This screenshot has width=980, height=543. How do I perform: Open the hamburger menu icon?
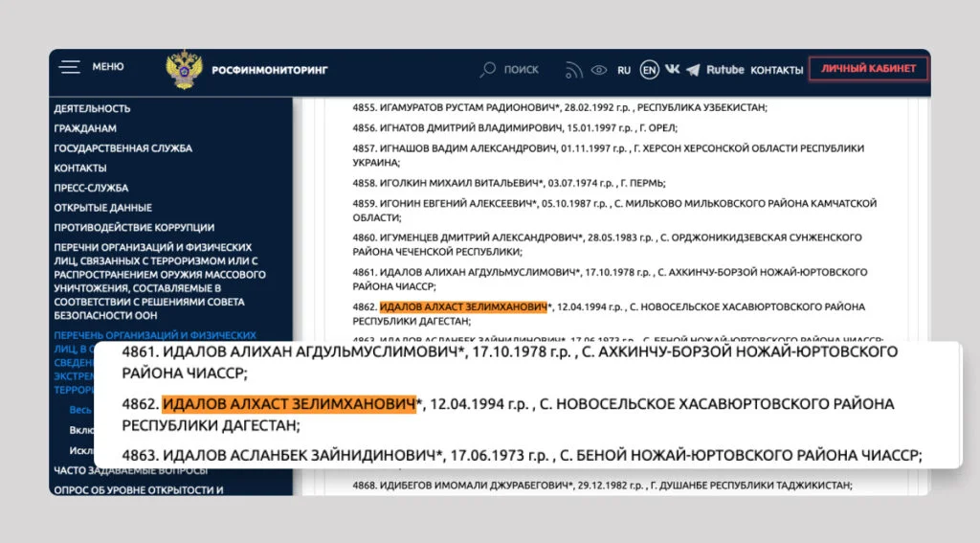pos(69,67)
